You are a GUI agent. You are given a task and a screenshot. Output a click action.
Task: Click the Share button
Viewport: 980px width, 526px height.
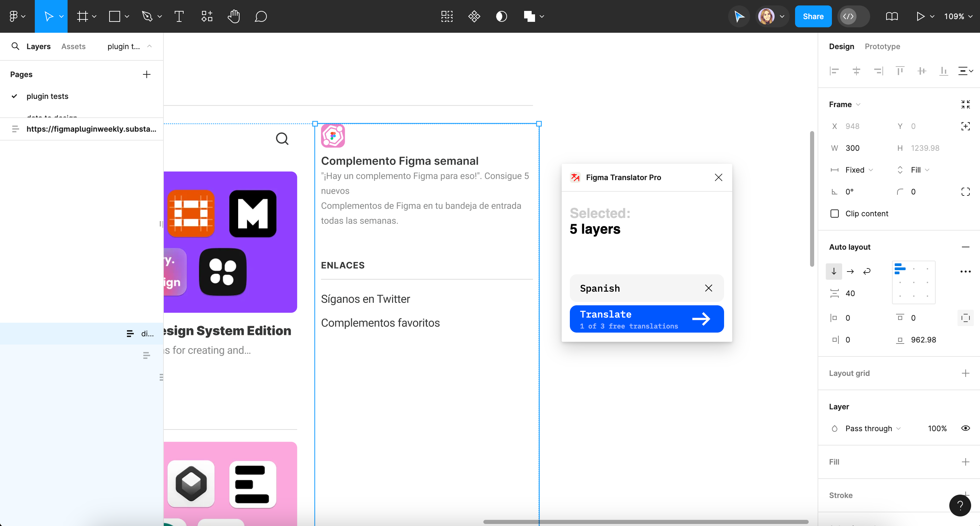pyautogui.click(x=812, y=16)
